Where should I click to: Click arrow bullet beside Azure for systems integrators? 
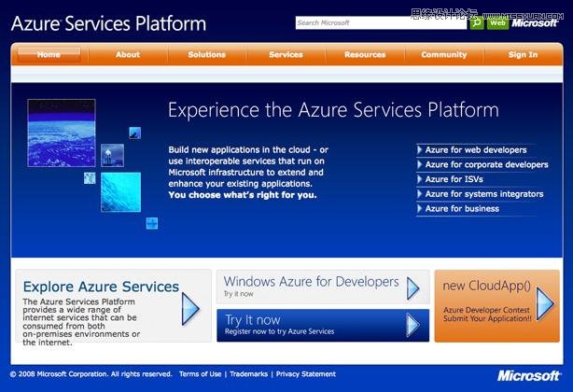pos(420,193)
